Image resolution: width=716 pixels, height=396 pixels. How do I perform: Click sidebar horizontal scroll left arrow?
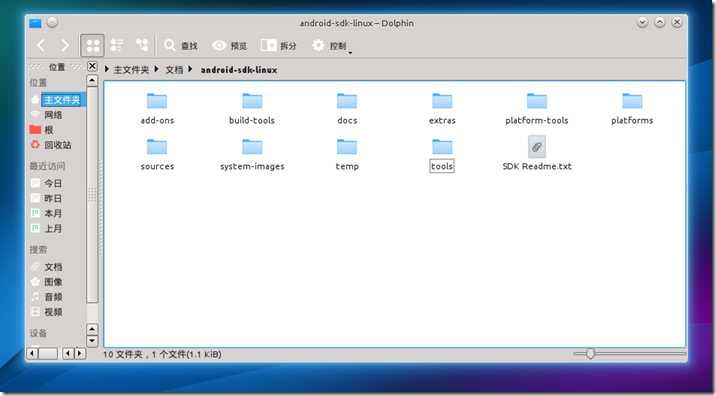point(32,354)
